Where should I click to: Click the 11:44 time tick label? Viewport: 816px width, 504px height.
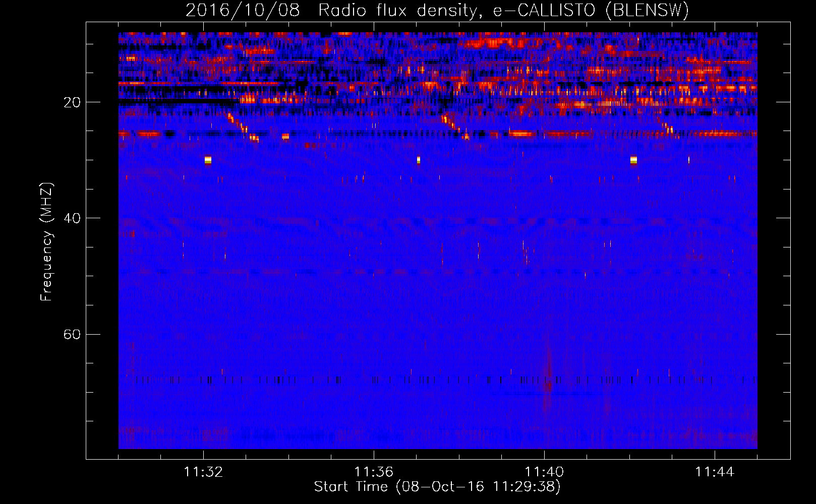(715, 472)
